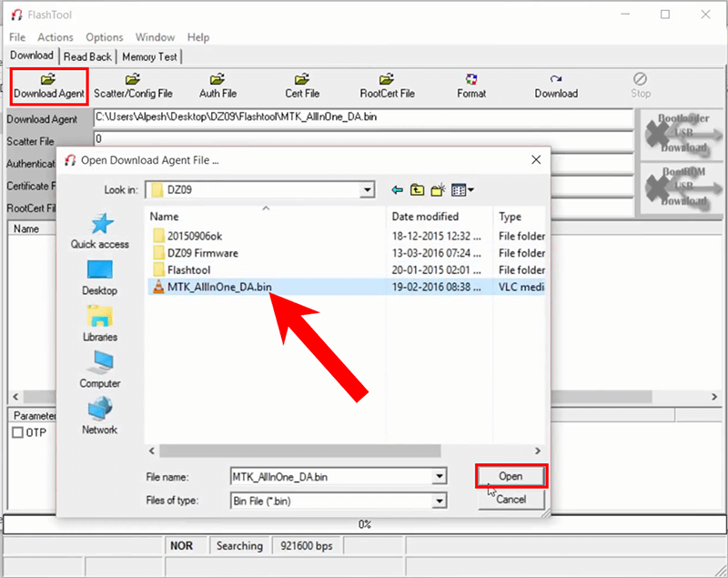Image resolution: width=728 pixels, height=578 pixels.
Task: Open the Options menu
Action: point(104,37)
